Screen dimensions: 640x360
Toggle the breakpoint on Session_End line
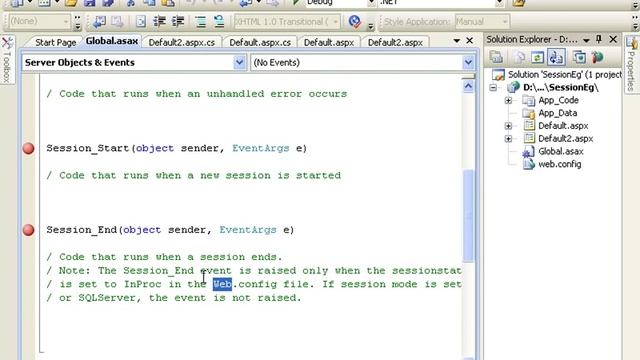pyautogui.click(x=28, y=230)
